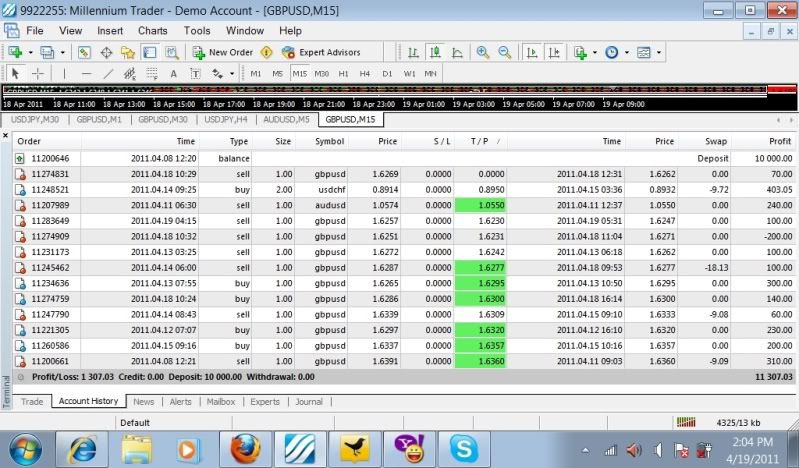Viewport: 799px width, 468px height.
Task: Switch chart to M1 timeframe
Action: tap(256, 73)
